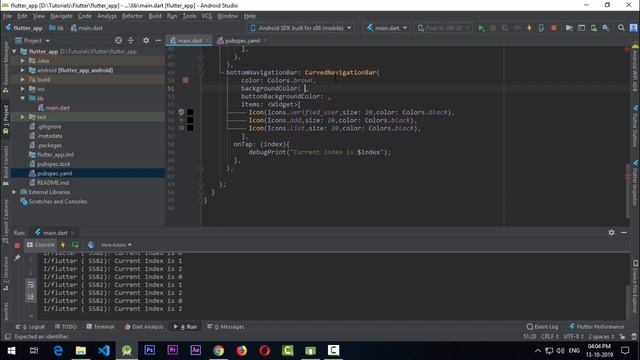Open the File menu
This screenshot has height=360, width=640.
7,16
